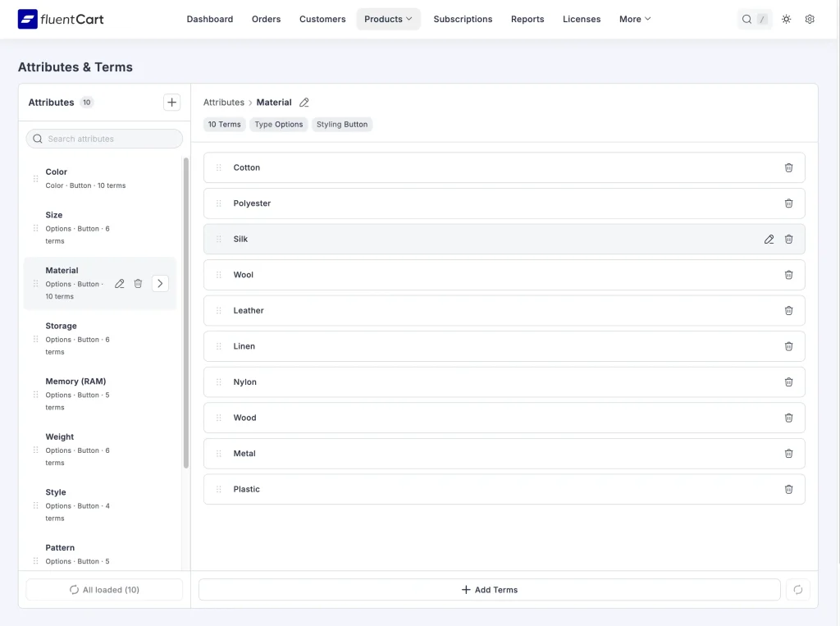Delete the Wood term
Image resolution: width=840 pixels, height=626 pixels.
788,418
